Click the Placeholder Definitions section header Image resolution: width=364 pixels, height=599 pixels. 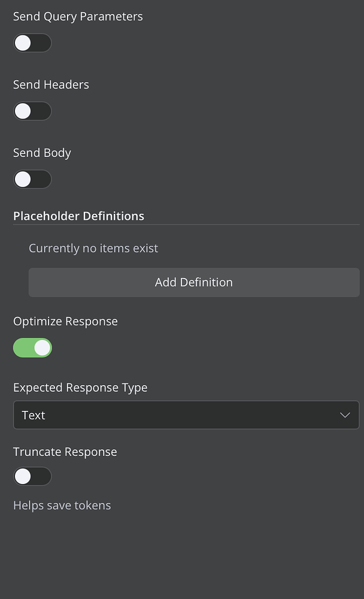[x=78, y=216]
